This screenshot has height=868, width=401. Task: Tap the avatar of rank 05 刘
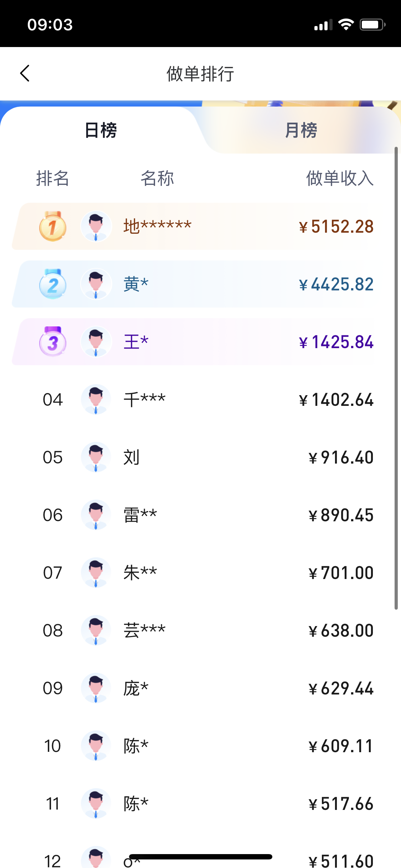[96, 457]
